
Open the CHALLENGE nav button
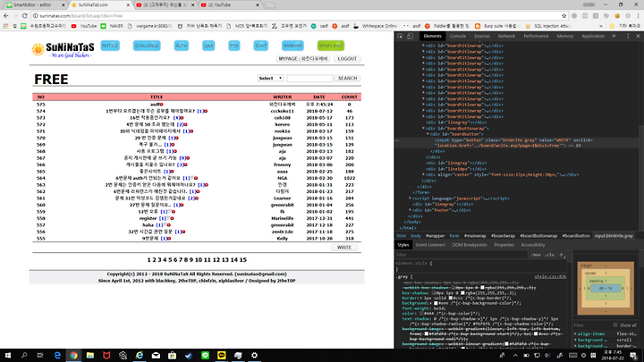coord(147,46)
